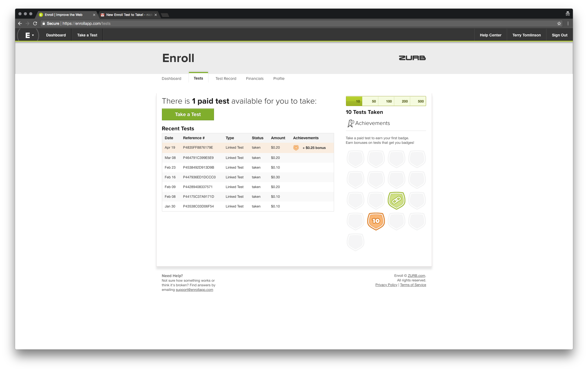Image resolution: width=588 pixels, height=371 pixels.
Task: Click the Status column header
Action: click(x=257, y=138)
